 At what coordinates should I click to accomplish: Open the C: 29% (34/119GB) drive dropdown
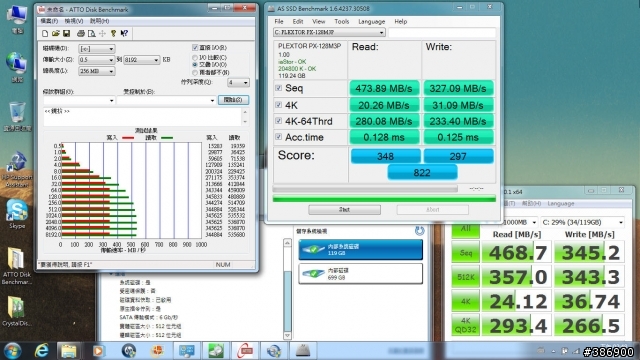point(582,222)
